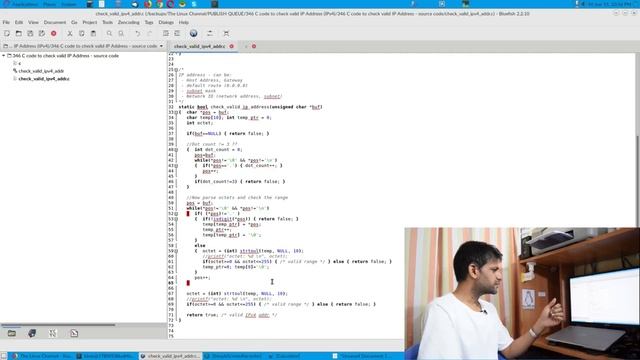Collapse the if-block fold at line 53

pyautogui.click(x=176, y=219)
